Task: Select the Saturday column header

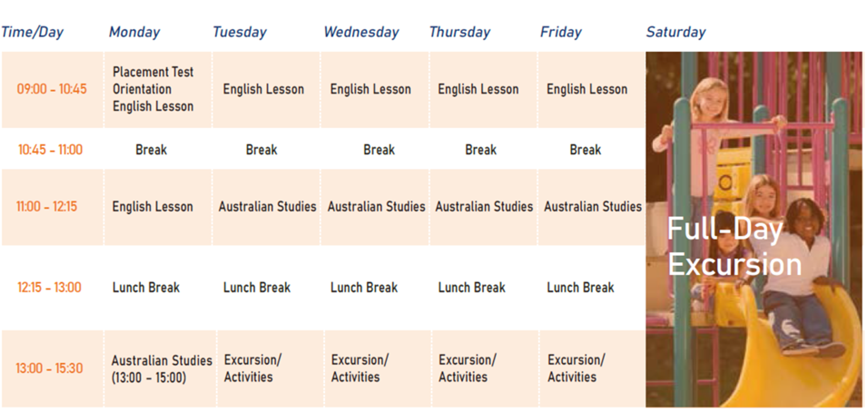Action: (676, 32)
